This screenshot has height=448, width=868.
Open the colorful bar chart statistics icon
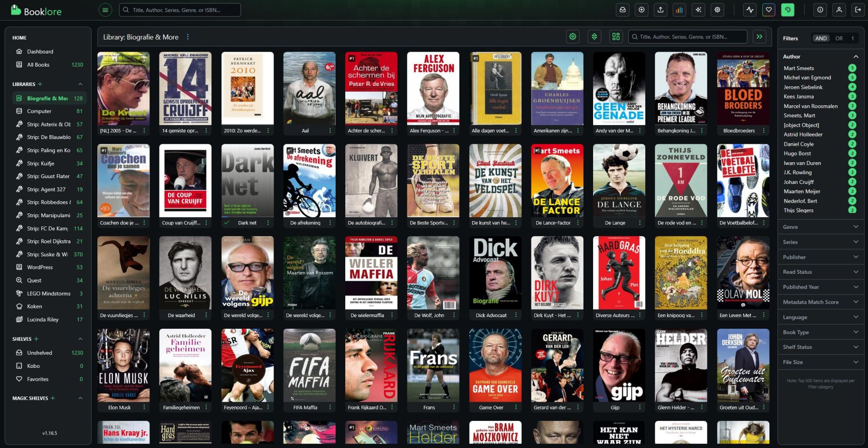click(x=679, y=10)
